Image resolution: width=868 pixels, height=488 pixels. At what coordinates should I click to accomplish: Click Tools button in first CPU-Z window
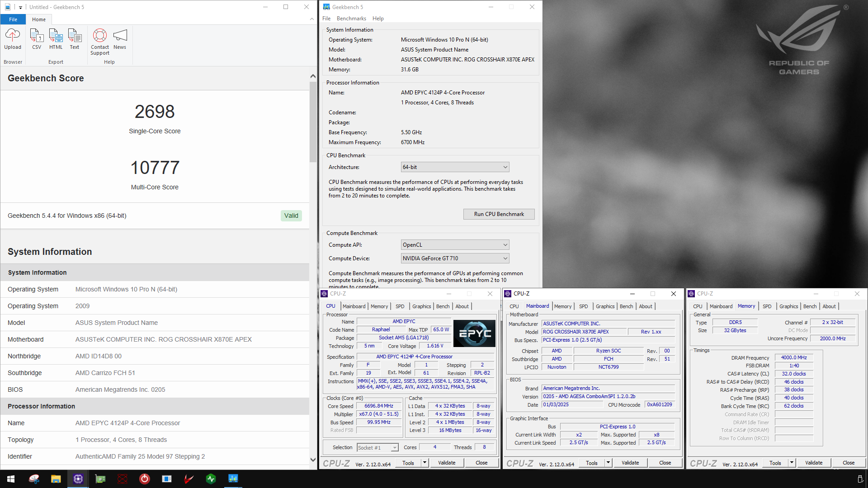coord(408,463)
